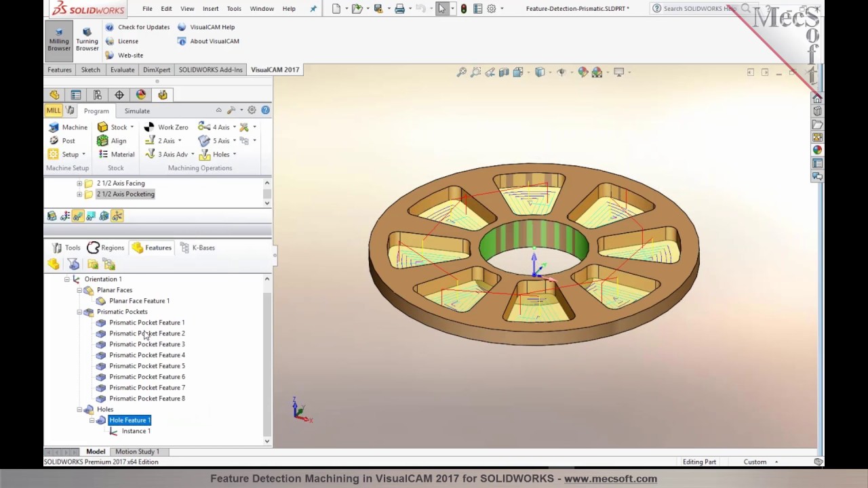
Task: Select Instance 1 under Hole Feature
Action: pos(136,431)
